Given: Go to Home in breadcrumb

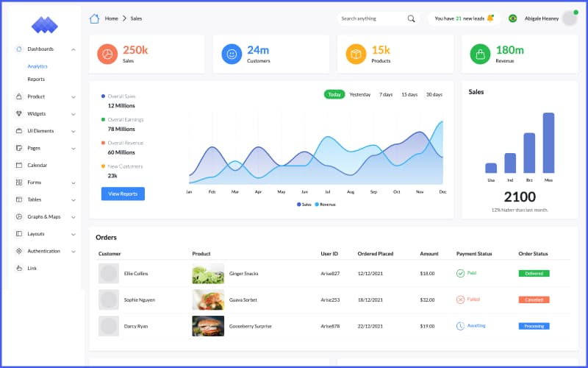Looking at the screenshot, I should [x=112, y=18].
